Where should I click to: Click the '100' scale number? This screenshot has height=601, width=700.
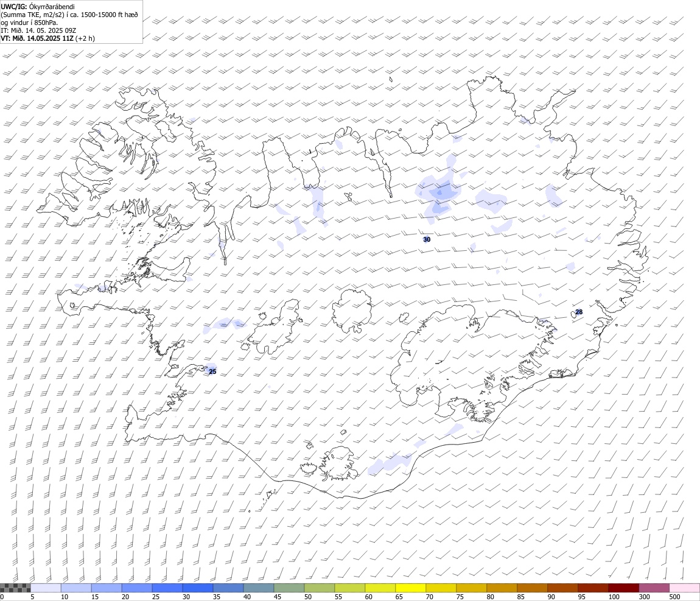point(614,597)
